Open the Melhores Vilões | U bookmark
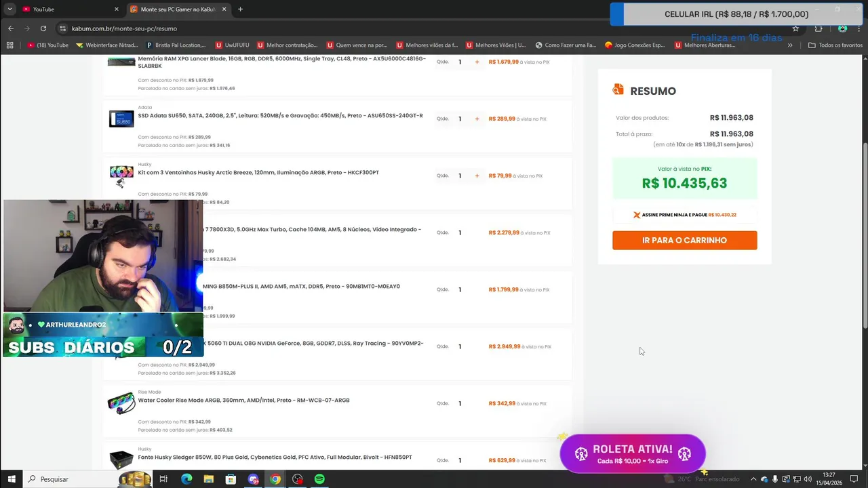This screenshot has width=868, height=488. point(496,45)
